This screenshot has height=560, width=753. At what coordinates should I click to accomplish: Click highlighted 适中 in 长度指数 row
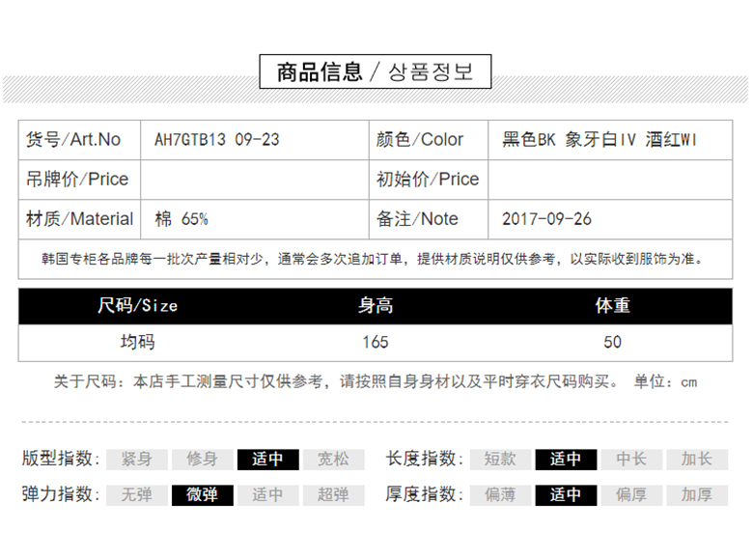(566, 460)
